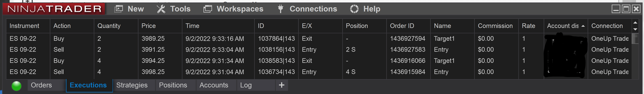Viewport: 644px width, 94px height.
Task: Open the Tools wrench icon
Action: point(161,9)
